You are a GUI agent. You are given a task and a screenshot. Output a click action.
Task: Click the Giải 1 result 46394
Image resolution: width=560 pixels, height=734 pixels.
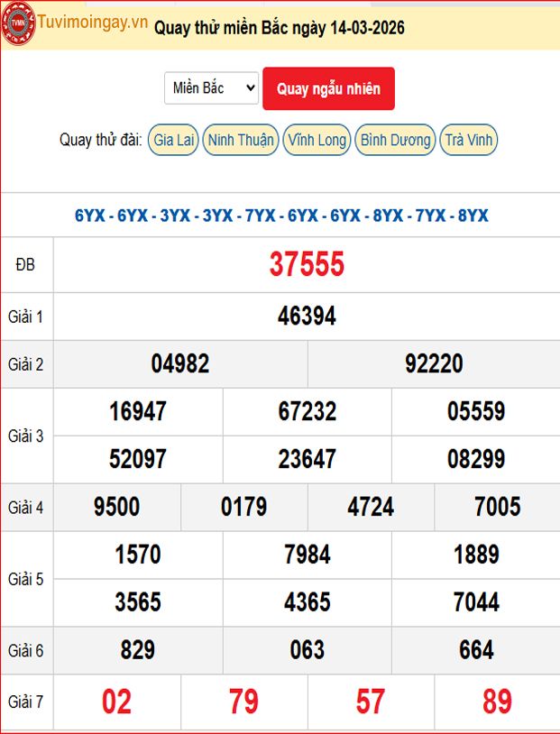click(x=307, y=316)
